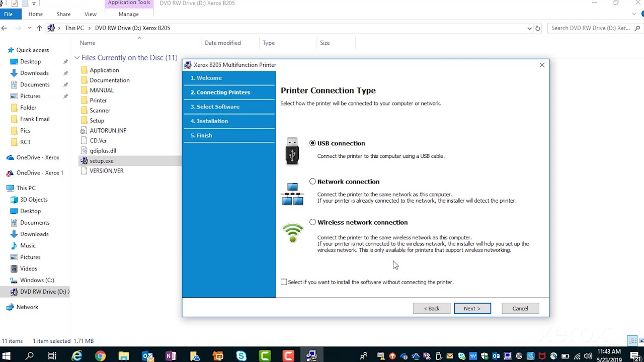Select step 5. Finish
Viewport: 644px width, 362px height.
click(201, 135)
